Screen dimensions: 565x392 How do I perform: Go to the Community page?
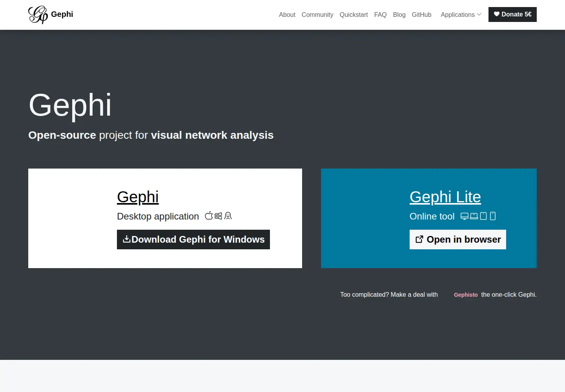point(317,15)
